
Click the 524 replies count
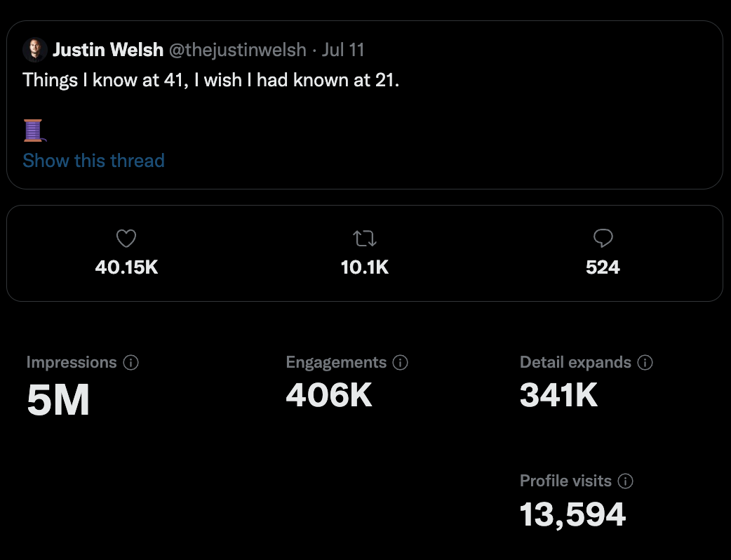coord(603,267)
